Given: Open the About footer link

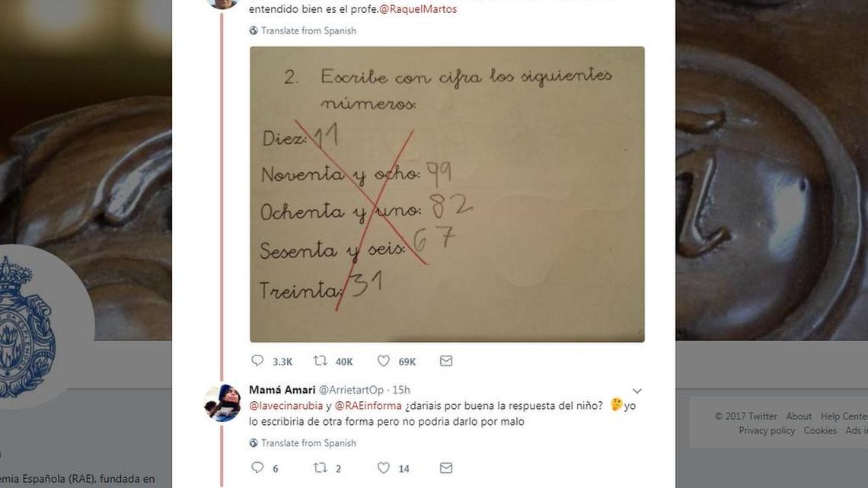Looking at the screenshot, I should 799,416.
